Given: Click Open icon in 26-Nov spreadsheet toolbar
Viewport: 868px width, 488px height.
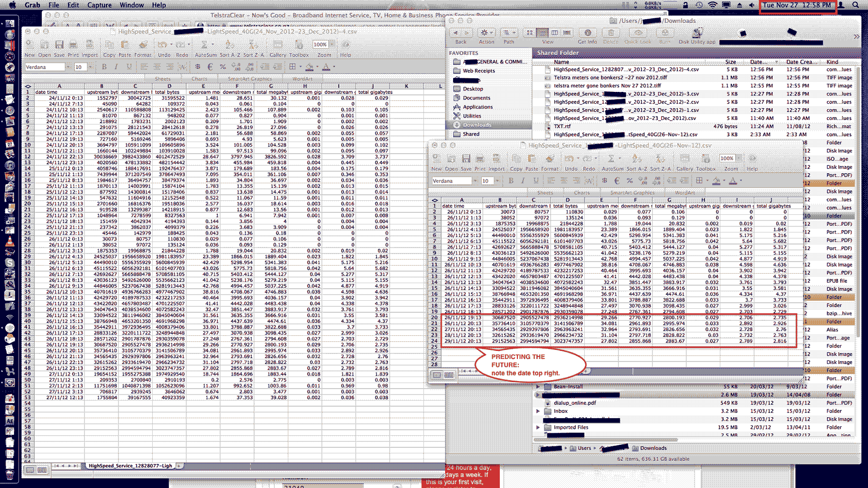Looking at the screenshot, I should coord(451,159).
